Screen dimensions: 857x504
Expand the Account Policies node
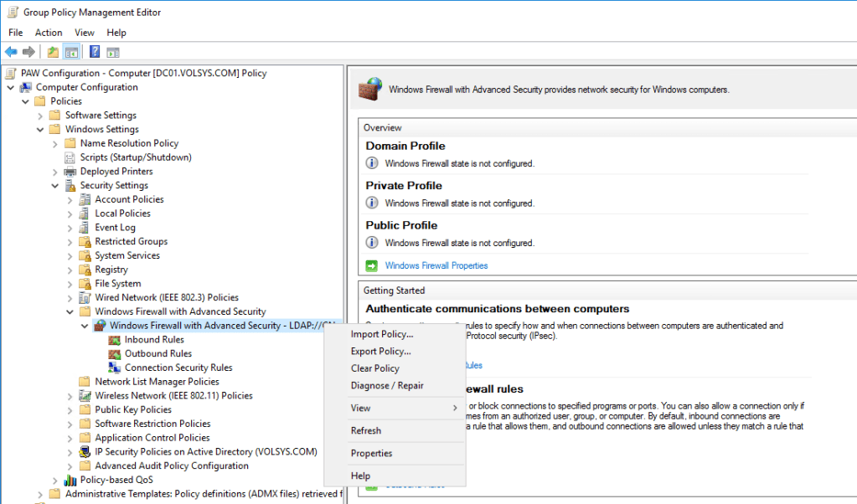[70, 200]
